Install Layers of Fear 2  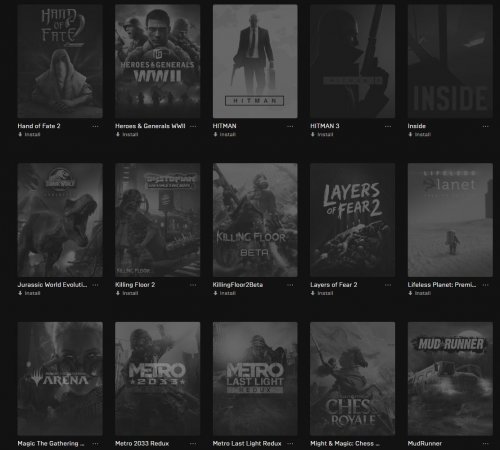pyautogui.click(x=322, y=293)
